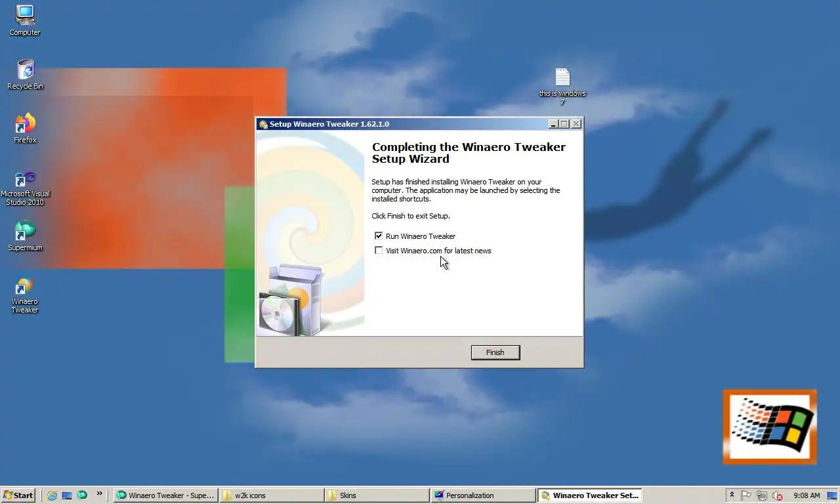Viewport: 840px width, 504px height.
Task: Open the 9:08 AM taskbar clock
Action: (x=807, y=495)
